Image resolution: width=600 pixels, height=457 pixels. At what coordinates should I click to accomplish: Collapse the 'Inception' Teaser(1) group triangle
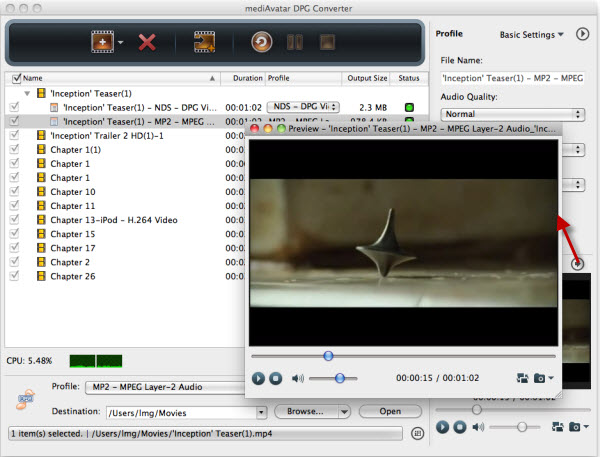tap(27, 93)
